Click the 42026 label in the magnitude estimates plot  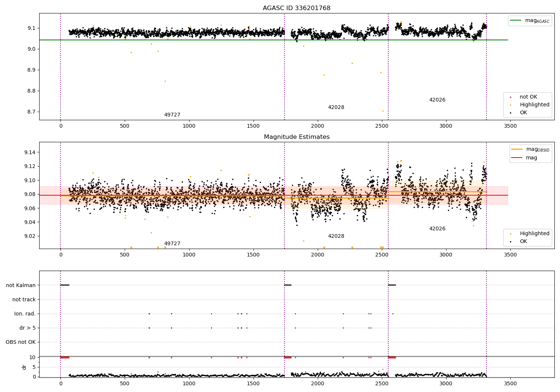tap(437, 228)
